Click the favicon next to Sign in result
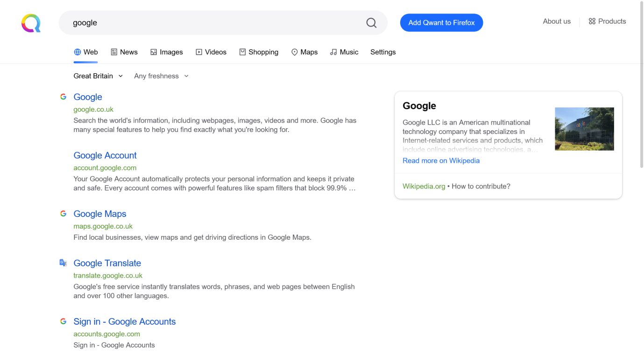644x362 pixels. 64,321
